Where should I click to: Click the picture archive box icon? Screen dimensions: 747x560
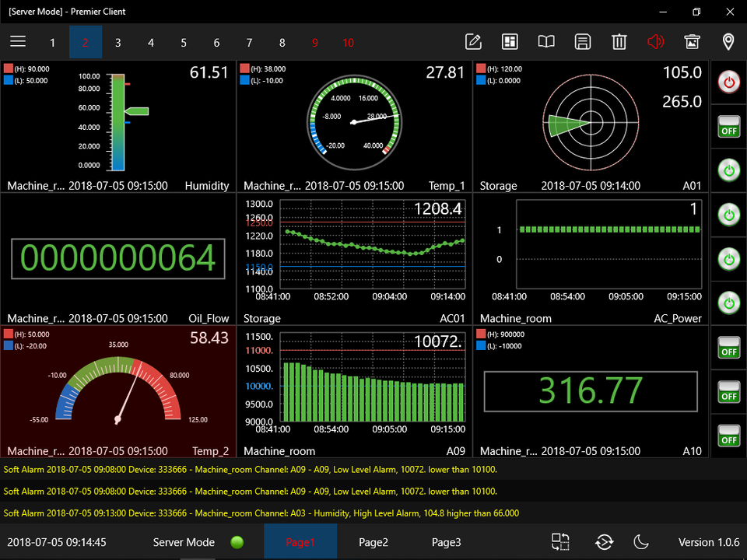pos(692,42)
